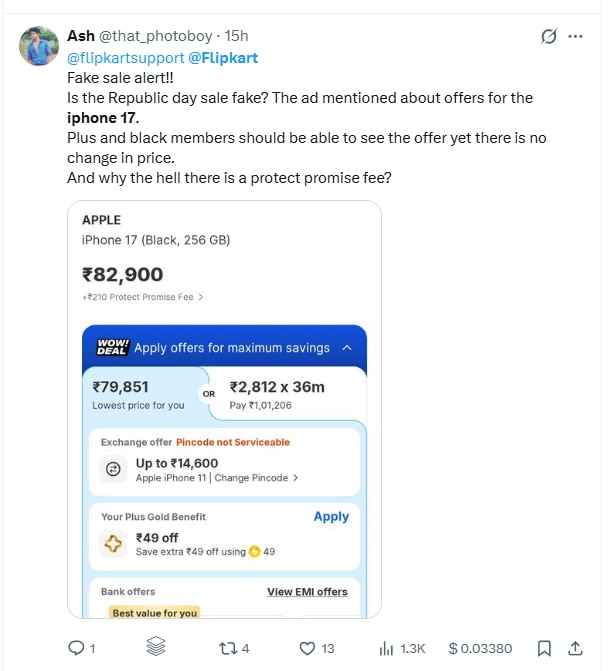Screen dimensions: 611x671
Task: Bookmark this post
Action: (x=544, y=648)
